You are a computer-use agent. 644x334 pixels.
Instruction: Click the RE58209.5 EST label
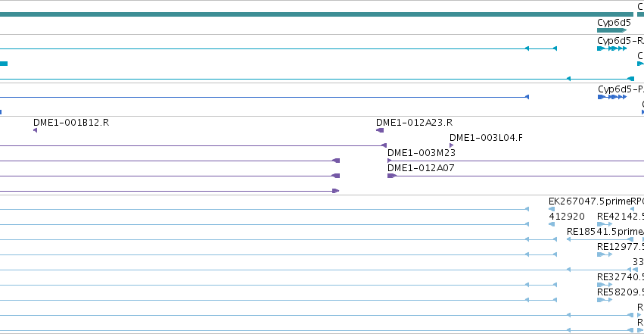[621, 292]
